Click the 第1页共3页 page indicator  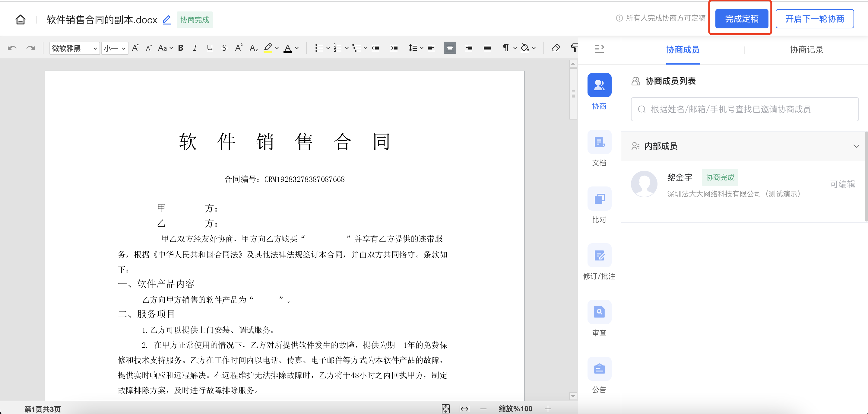click(x=43, y=409)
